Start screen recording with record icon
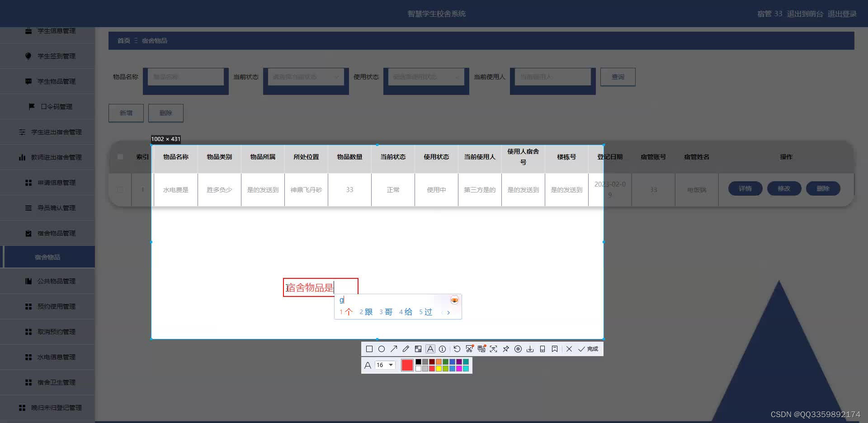868x423 pixels. [518, 349]
